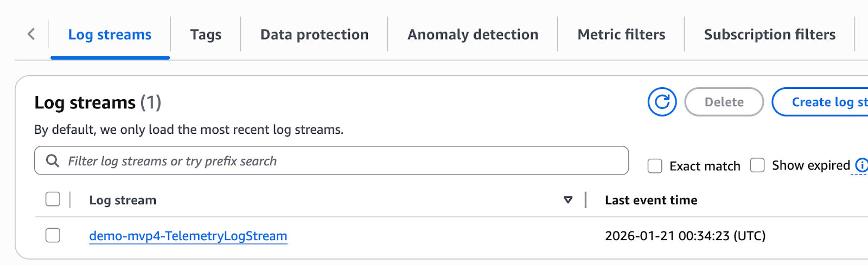The width and height of the screenshot is (868, 265).
Task: Switch to Subscription filters tab
Action: (769, 35)
